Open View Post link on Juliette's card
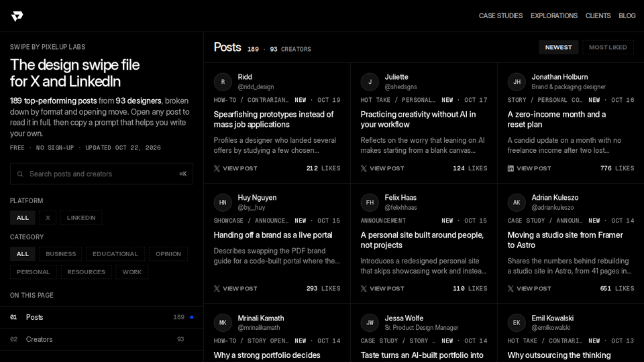Viewport: 644px width, 362px height. tap(383, 168)
